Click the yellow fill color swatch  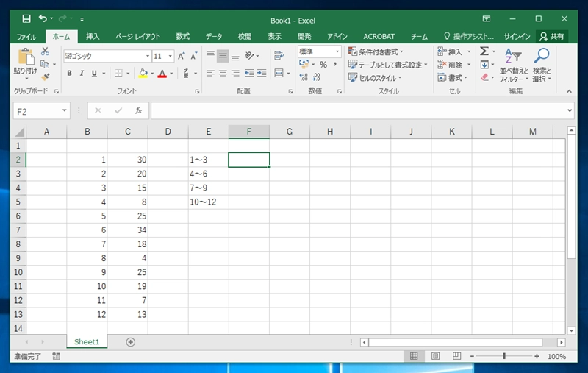pyautogui.click(x=142, y=74)
